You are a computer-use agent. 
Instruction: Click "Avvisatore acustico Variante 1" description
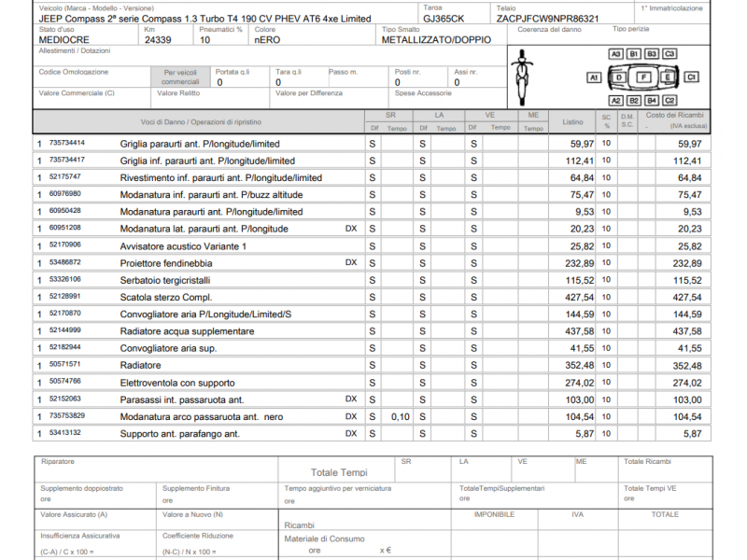(183, 246)
